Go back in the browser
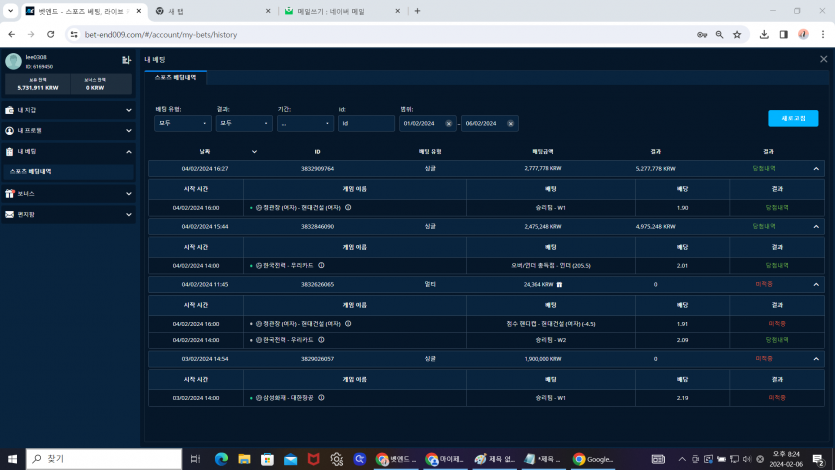This screenshot has height=470, width=835. coord(12,35)
